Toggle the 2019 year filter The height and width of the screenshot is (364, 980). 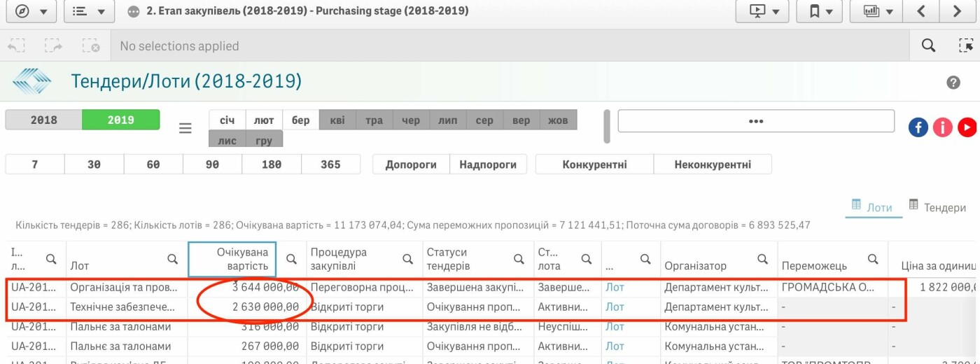tap(120, 120)
